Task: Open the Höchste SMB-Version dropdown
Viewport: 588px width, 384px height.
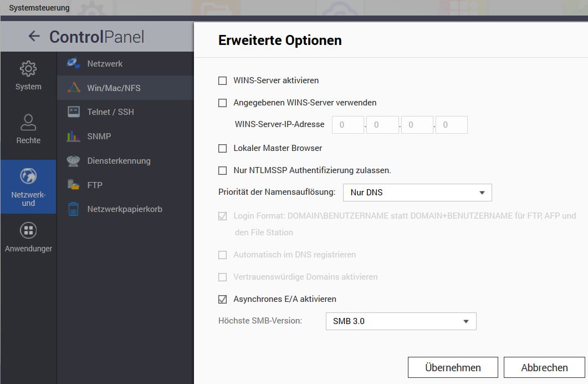Action: [x=401, y=321]
